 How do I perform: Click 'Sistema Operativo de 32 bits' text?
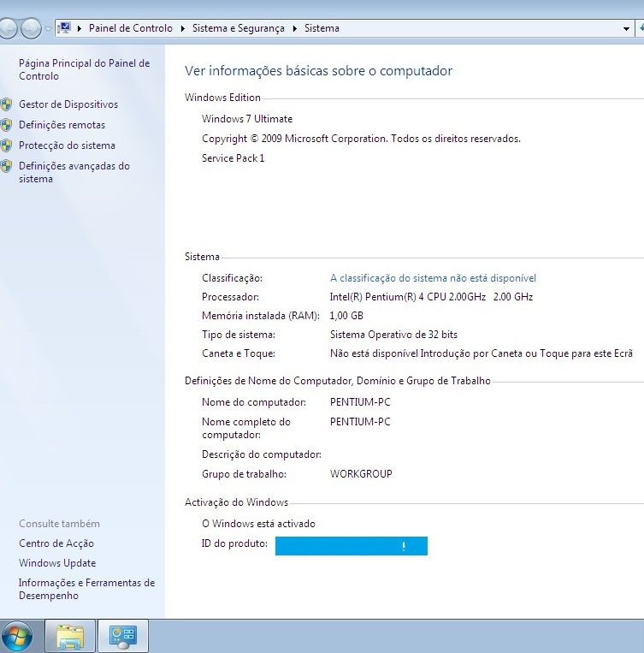pyautogui.click(x=393, y=335)
